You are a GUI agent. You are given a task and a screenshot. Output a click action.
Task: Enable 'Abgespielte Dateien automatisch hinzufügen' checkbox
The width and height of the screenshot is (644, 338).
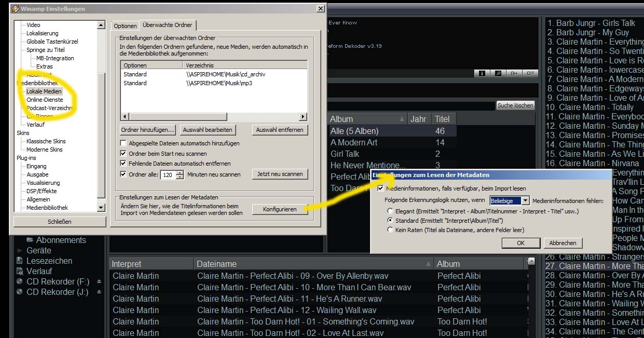click(x=124, y=143)
